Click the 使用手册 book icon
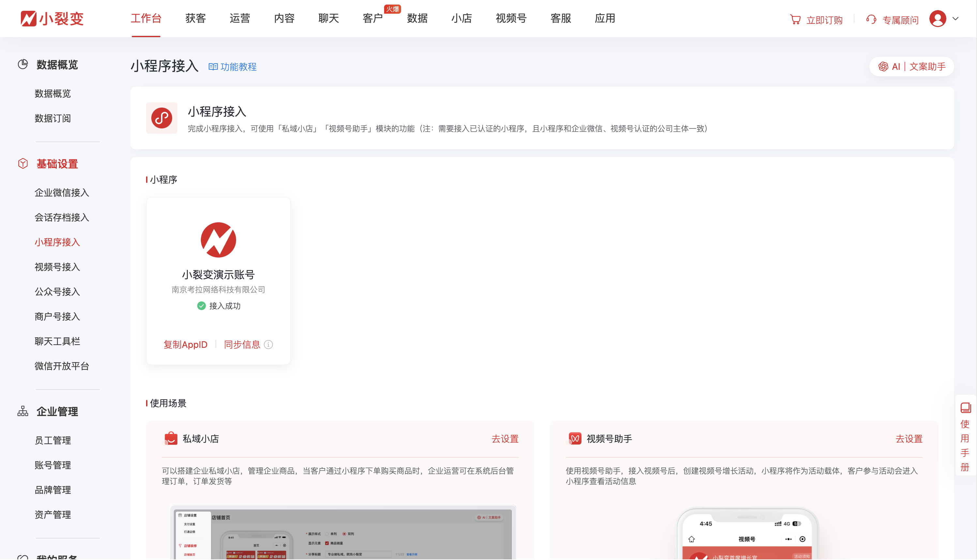Screen dimensions: 977x560 point(966,408)
